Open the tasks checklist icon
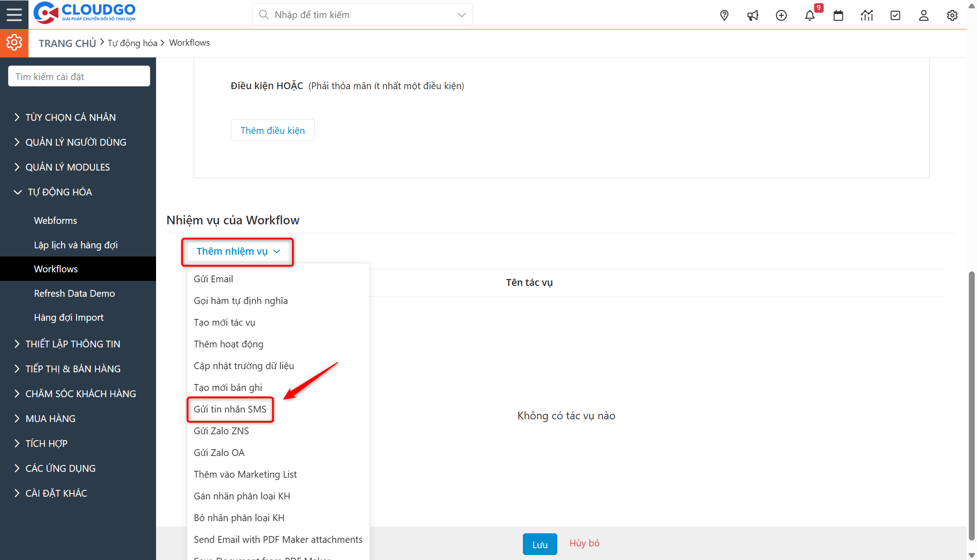The height and width of the screenshot is (560, 977). pyautogui.click(x=895, y=15)
